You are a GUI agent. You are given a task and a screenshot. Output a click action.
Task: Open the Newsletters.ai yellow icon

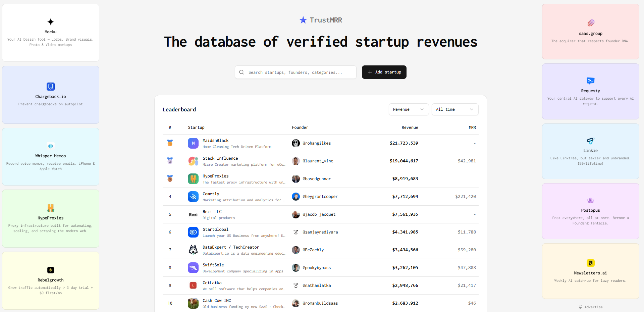(591, 263)
